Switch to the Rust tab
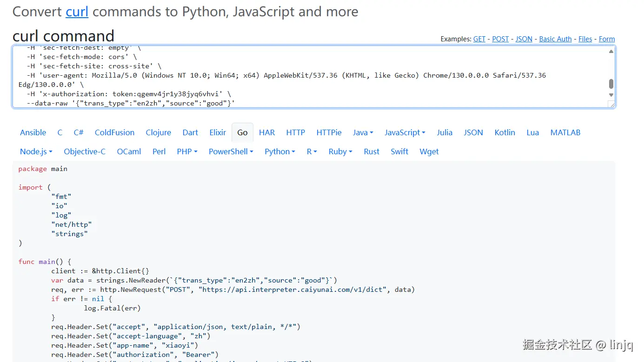Image resolution: width=644 pixels, height=362 pixels. tap(372, 151)
